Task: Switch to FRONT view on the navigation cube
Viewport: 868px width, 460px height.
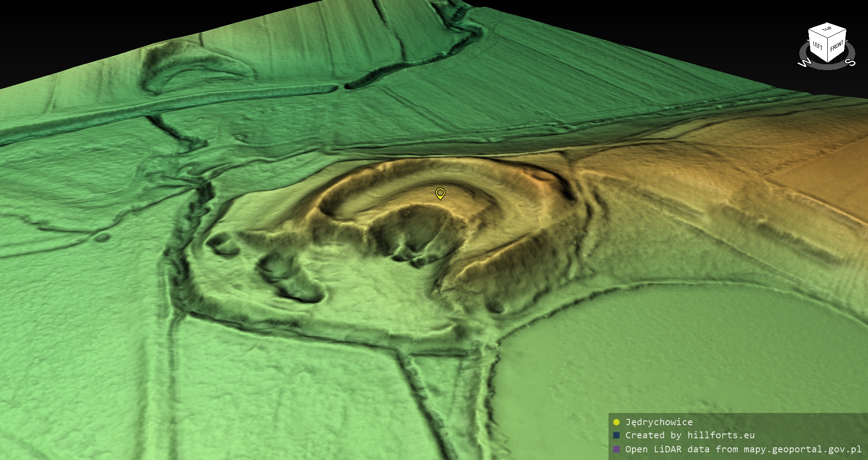Action: click(x=837, y=46)
